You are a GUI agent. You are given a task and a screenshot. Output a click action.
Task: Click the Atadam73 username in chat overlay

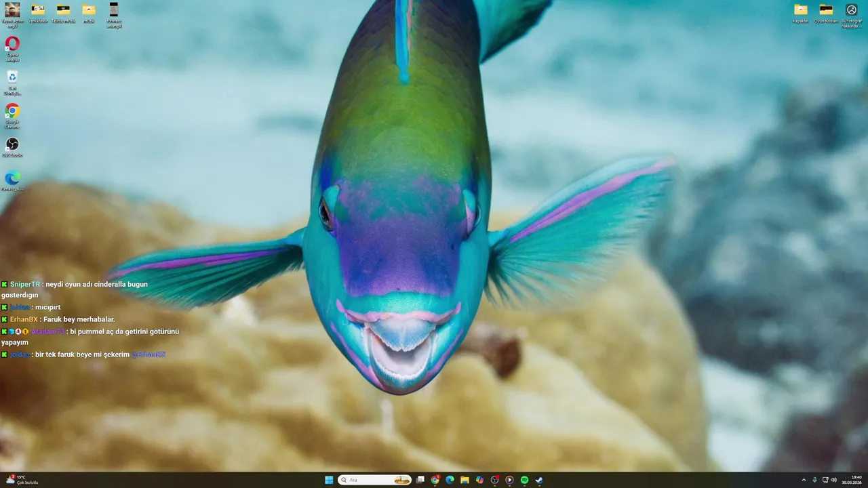(x=47, y=331)
